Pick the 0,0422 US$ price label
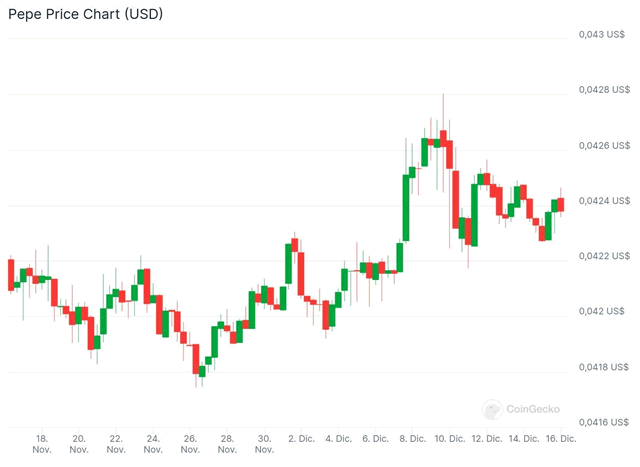This screenshot has width=640, height=467. coord(607,256)
